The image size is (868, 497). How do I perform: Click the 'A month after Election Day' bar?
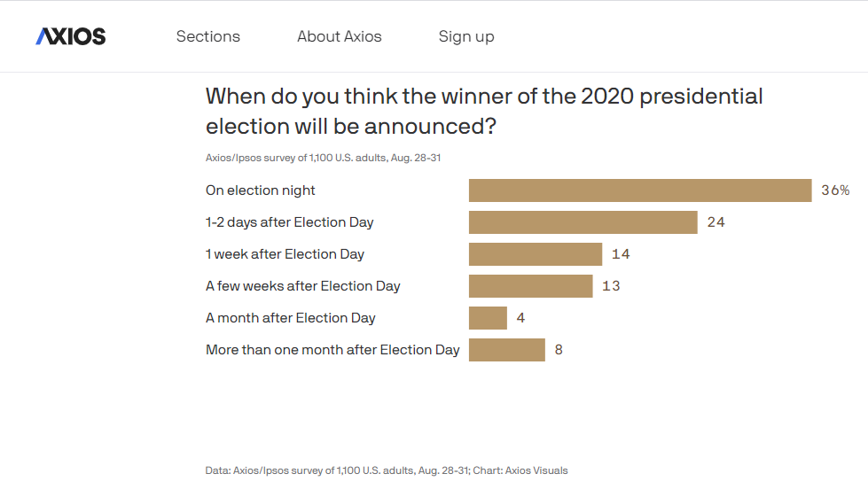(x=488, y=318)
